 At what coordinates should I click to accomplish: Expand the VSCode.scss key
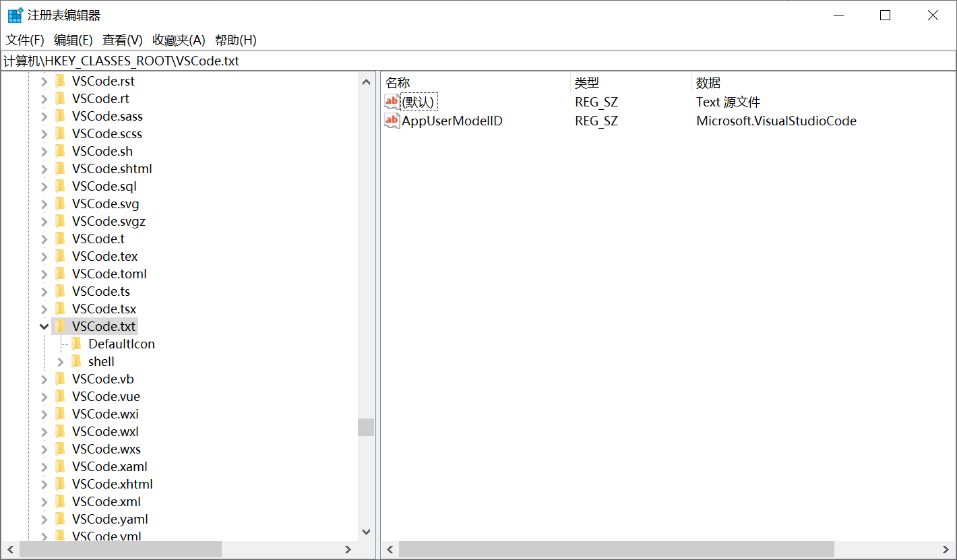pos(44,133)
